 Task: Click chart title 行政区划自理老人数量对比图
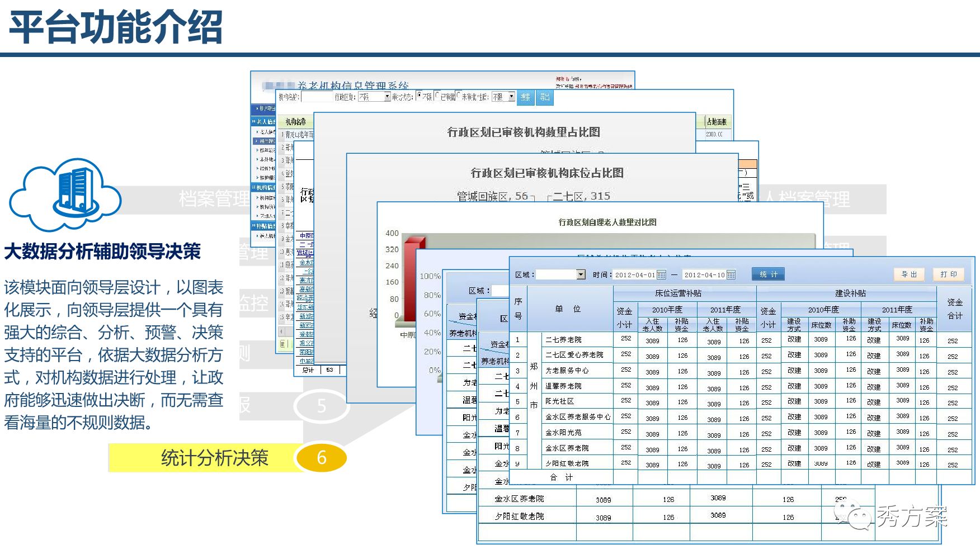tap(607, 222)
